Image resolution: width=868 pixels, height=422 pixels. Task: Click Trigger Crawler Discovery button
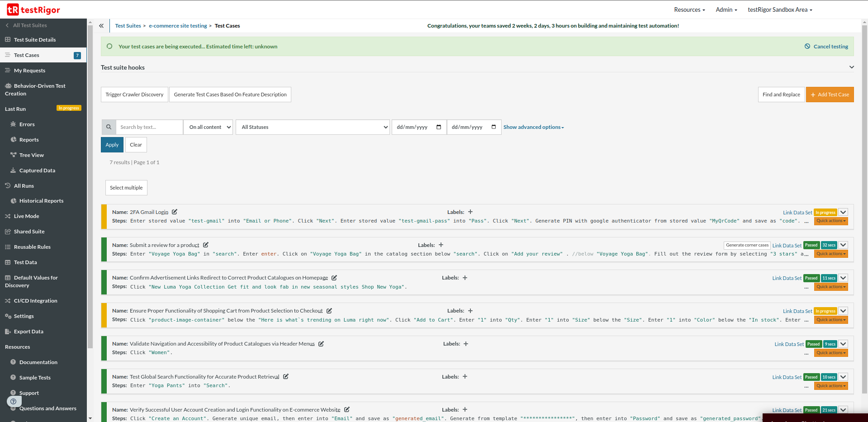[x=134, y=95]
